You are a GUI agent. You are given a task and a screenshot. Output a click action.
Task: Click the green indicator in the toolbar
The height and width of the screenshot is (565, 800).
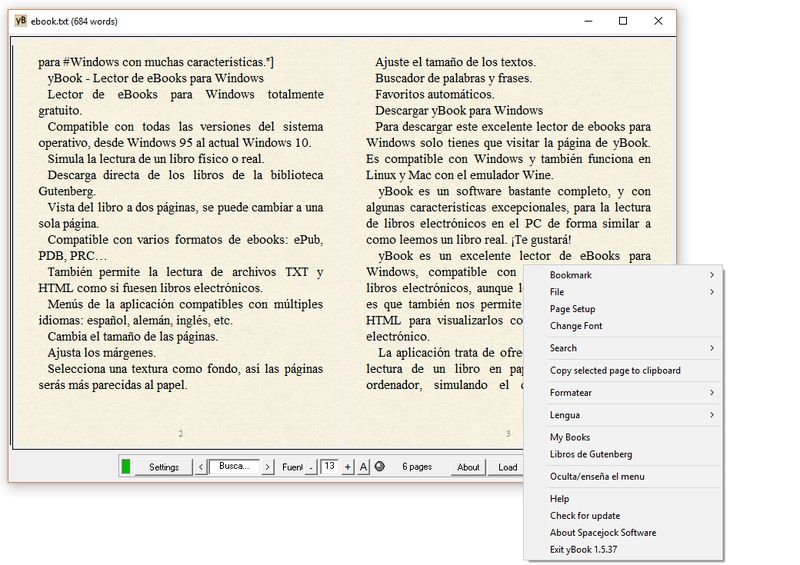126,466
